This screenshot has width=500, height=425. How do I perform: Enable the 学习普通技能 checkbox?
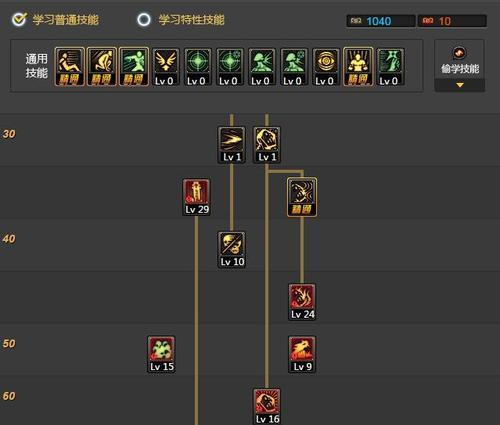click(x=19, y=20)
